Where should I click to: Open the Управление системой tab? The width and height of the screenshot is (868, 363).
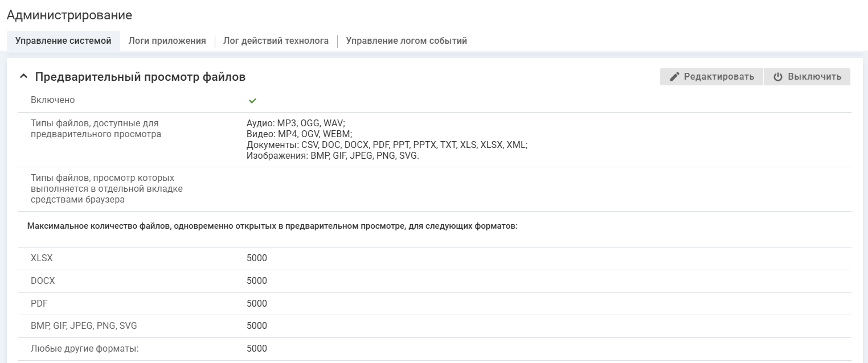point(63,41)
